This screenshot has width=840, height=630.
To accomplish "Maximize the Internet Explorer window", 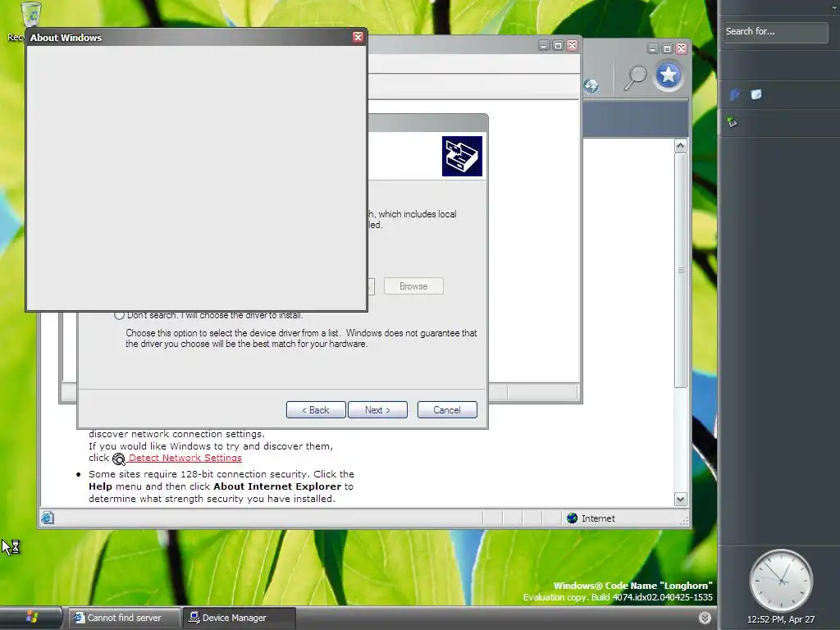I will coord(667,48).
